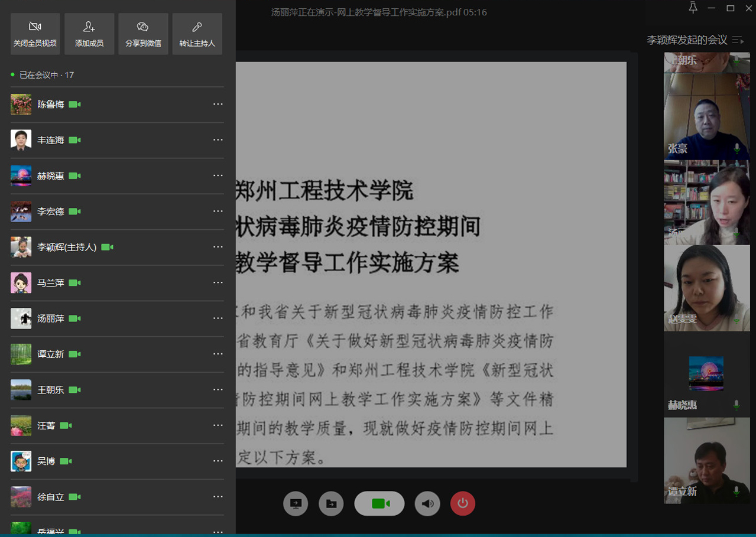Click the camera icon beside 李颖辉(主持人)
The width and height of the screenshot is (756, 537).
[107, 247]
